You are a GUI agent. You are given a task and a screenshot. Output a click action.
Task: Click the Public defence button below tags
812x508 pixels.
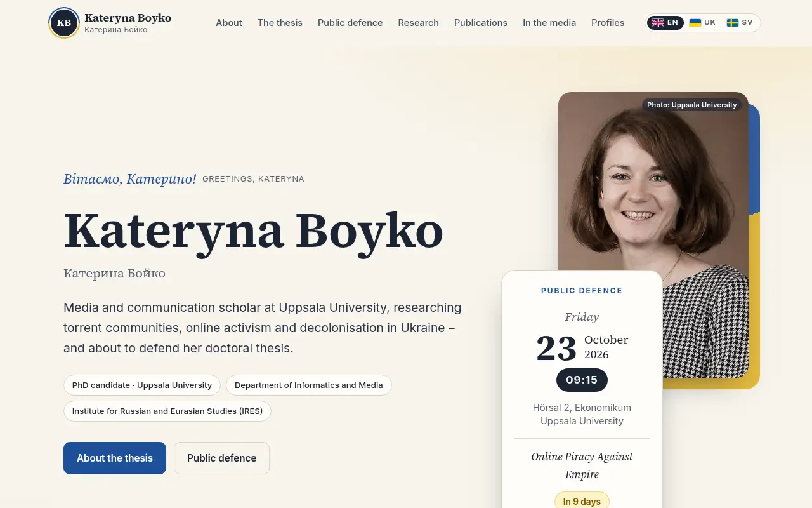222,458
